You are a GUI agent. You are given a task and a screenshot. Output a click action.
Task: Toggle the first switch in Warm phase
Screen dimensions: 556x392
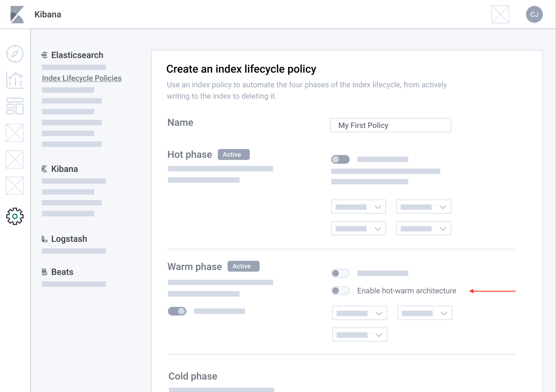coord(341,273)
